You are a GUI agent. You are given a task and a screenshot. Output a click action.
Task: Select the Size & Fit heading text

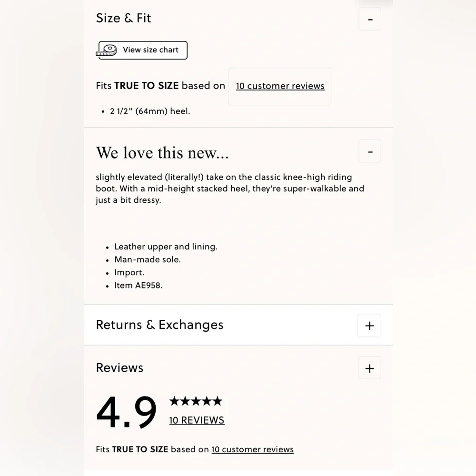tap(123, 19)
